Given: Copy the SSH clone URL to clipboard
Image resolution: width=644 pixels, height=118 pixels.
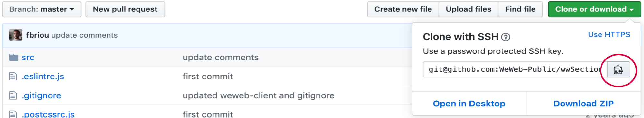Looking at the screenshot, I should (x=618, y=69).
